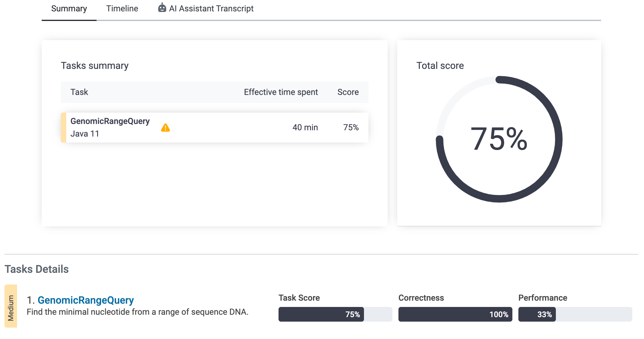Click the circular 75% total score gauge
The height and width of the screenshot is (339, 644).
point(499,139)
